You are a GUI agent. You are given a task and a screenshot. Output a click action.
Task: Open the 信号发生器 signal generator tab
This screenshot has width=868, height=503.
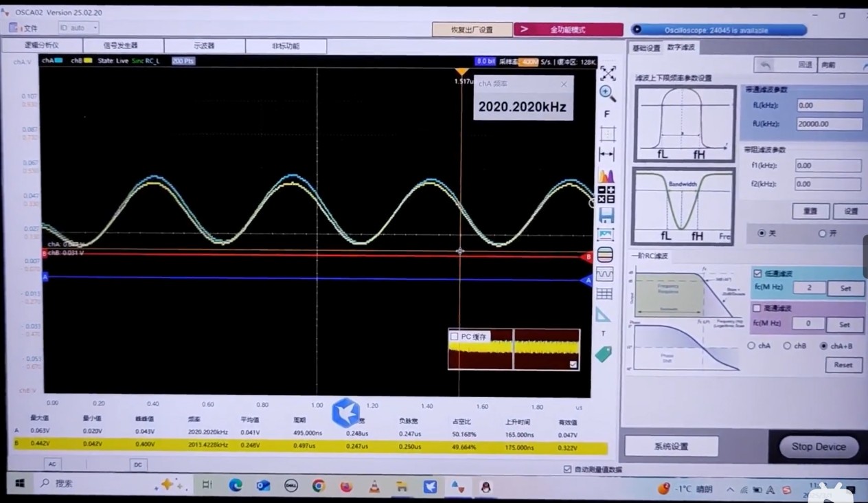[x=122, y=45]
